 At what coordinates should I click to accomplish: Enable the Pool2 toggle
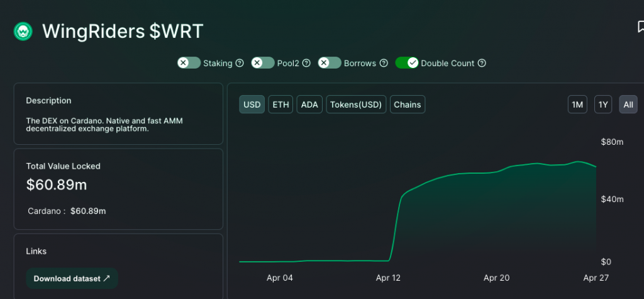click(263, 63)
